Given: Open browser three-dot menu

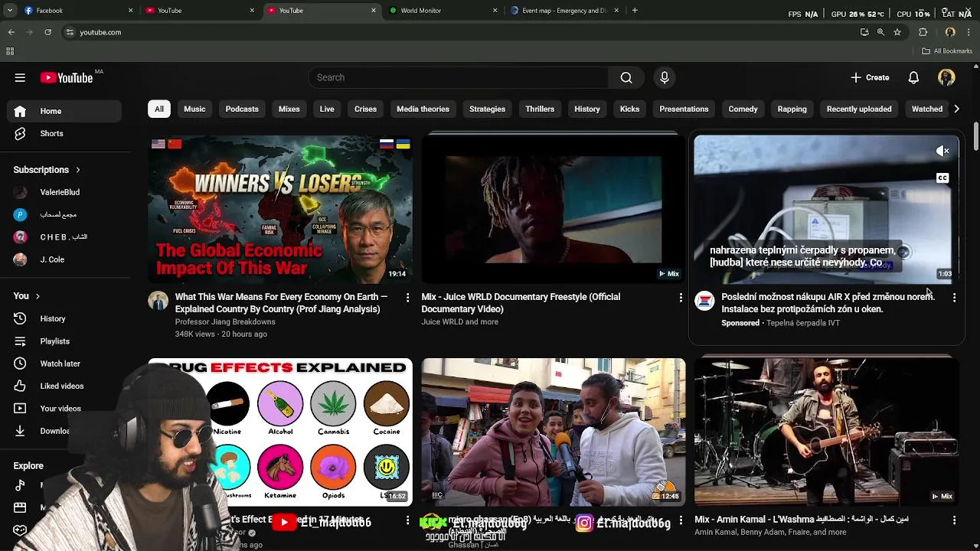Looking at the screenshot, I should tap(969, 32).
